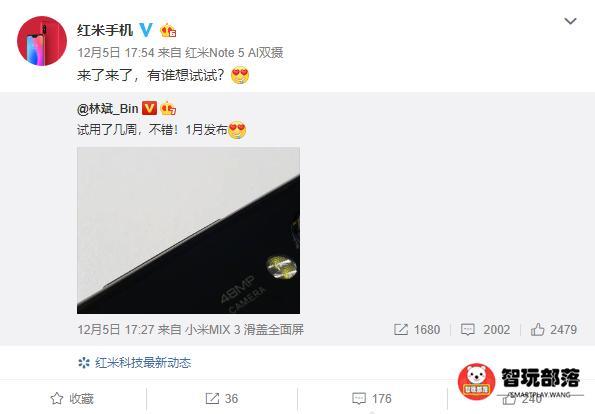Enlarge the 48MP camera photo thumbnail
This screenshot has height=414, width=595.
point(188,230)
